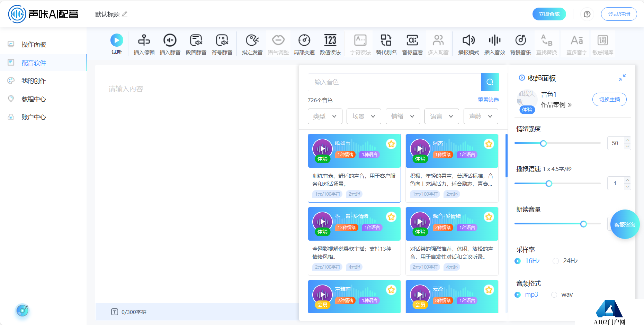Expand the 情绪 filter dropdown
Image resolution: width=644 pixels, height=325 pixels.
coord(403,116)
